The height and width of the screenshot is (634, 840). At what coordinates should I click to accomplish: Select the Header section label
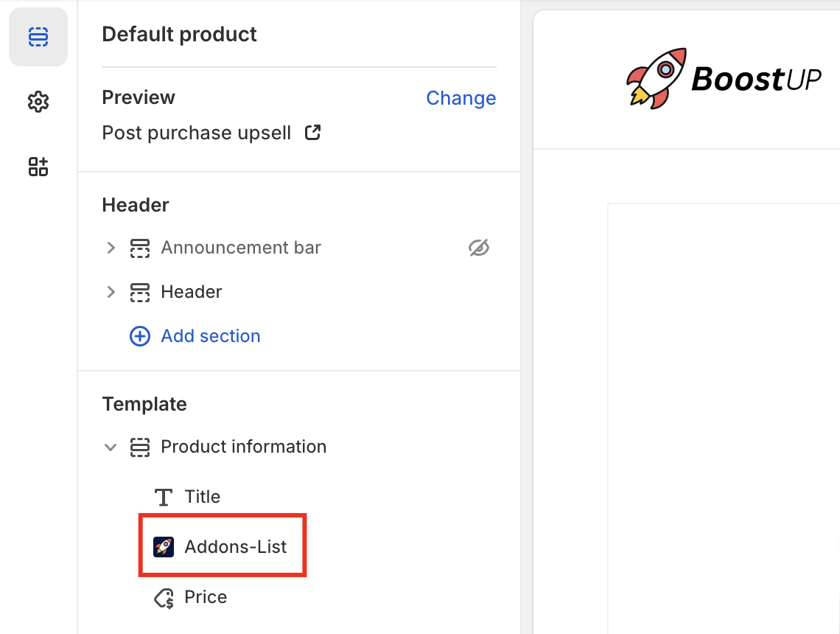[x=192, y=292]
